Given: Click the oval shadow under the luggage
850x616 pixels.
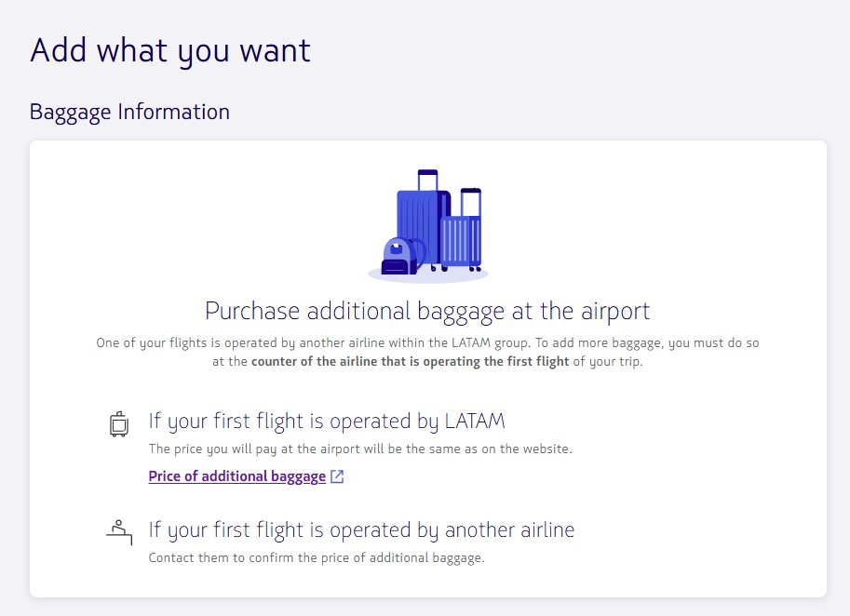Looking at the screenshot, I should pyautogui.click(x=428, y=274).
